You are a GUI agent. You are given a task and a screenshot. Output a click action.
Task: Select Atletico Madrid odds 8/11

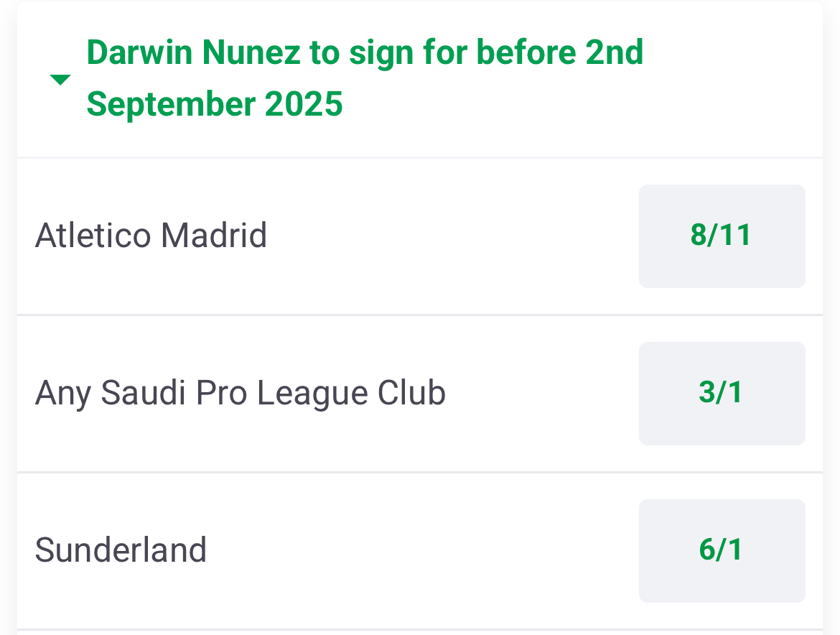point(722,236)
